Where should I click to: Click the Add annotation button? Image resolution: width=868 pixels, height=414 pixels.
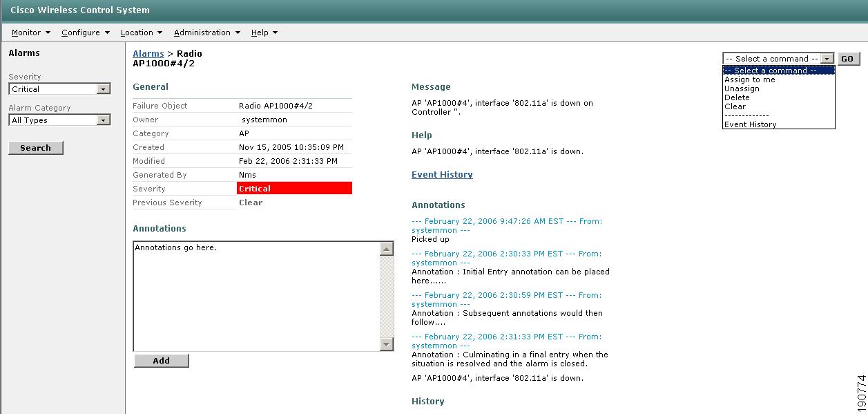162,361
